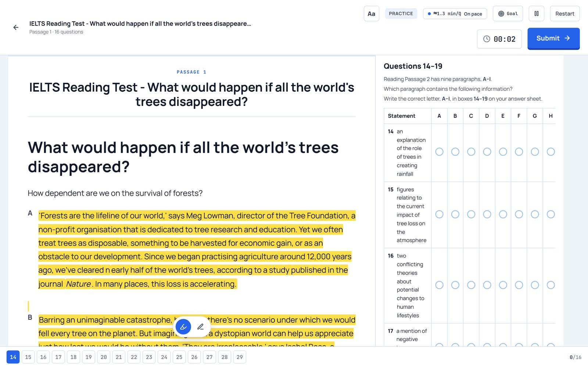Screen dimensions: 588x368
Task: Jump to question 19 in navigator
Action: (x=89, y=357)
